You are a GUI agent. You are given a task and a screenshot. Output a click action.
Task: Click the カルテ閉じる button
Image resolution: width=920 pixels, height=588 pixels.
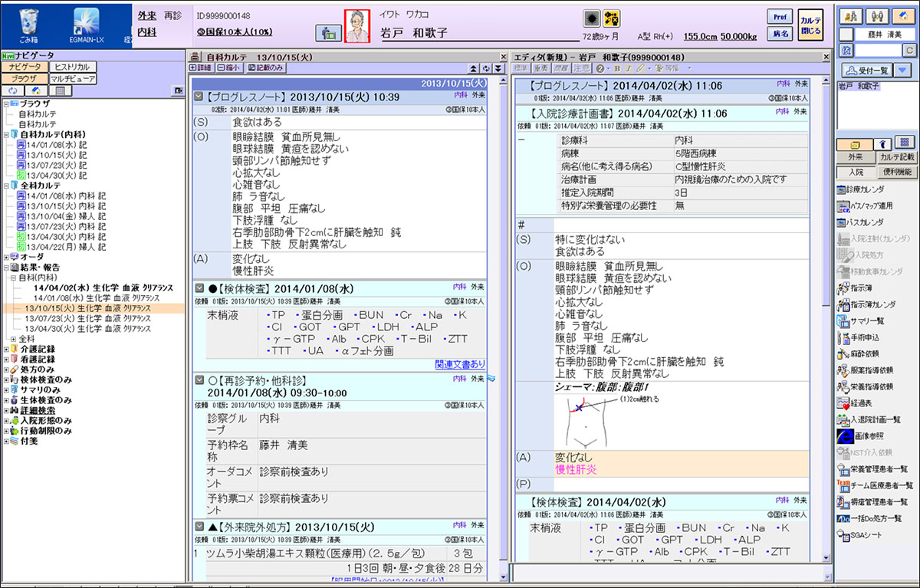[810, 25]
